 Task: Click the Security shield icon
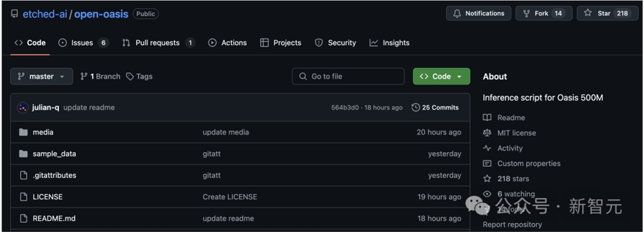pyautogui.click(x=319, y=43)
